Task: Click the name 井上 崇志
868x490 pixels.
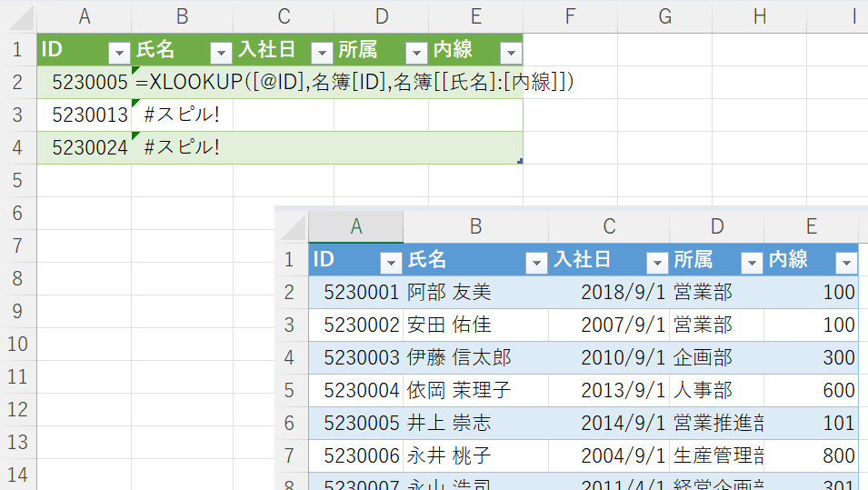Action: 449,423
